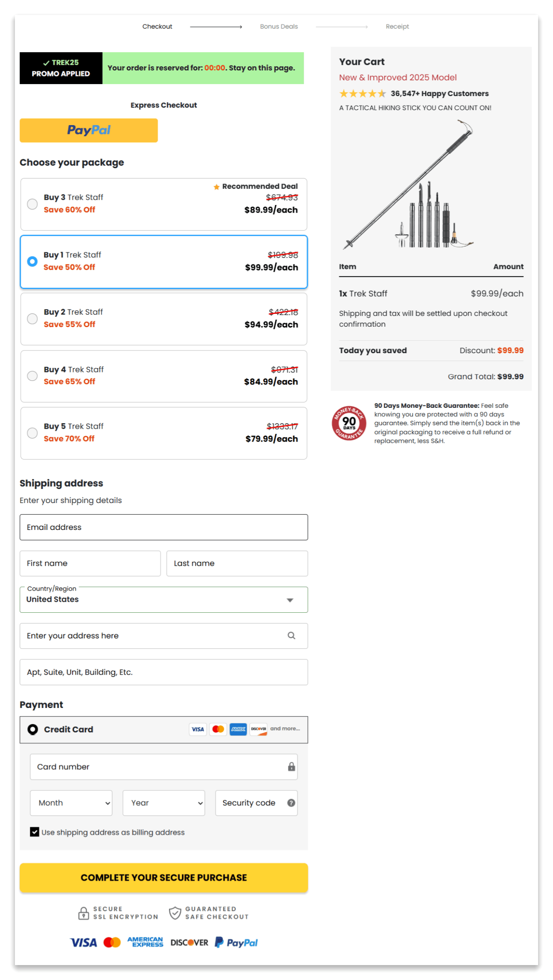This screenshot has height=980, width=553.
Task: Click the Recommended Deal star icon
Action: (217, 187)
